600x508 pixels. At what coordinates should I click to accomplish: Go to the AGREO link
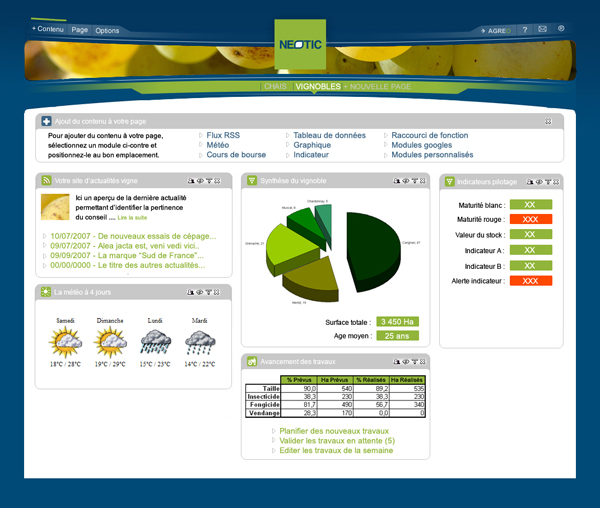(496, 31)
